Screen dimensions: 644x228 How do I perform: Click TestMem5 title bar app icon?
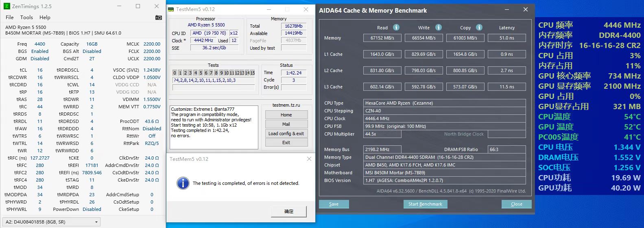171,9
